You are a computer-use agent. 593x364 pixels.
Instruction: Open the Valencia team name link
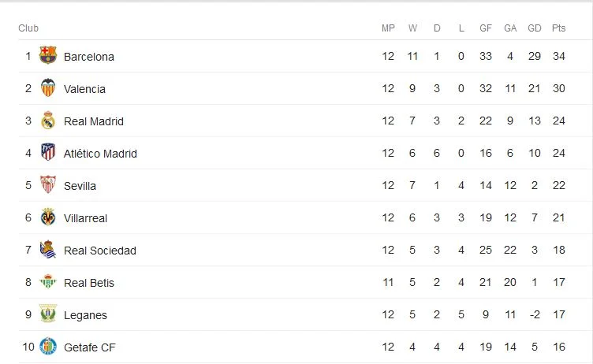click(84, 89)
